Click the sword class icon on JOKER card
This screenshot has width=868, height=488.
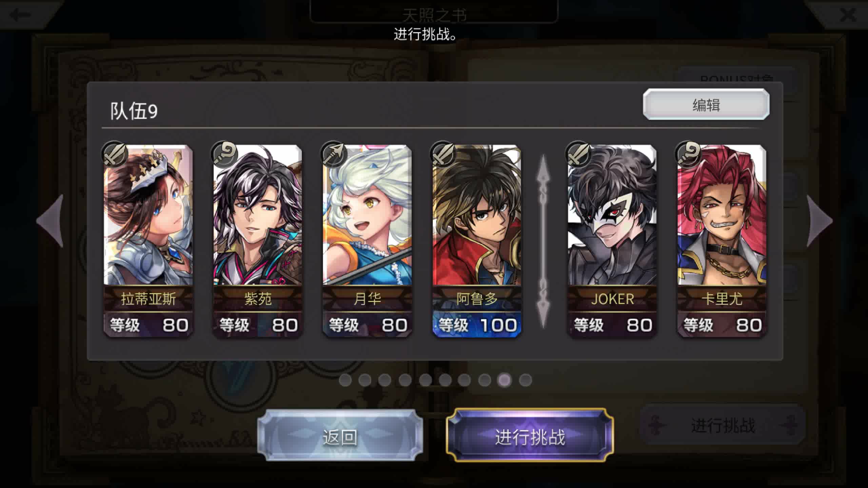point(578,155)
